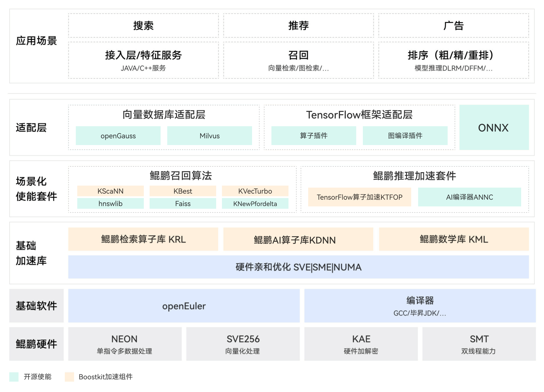Select the KScaNN algorithm box

point(110,191)
